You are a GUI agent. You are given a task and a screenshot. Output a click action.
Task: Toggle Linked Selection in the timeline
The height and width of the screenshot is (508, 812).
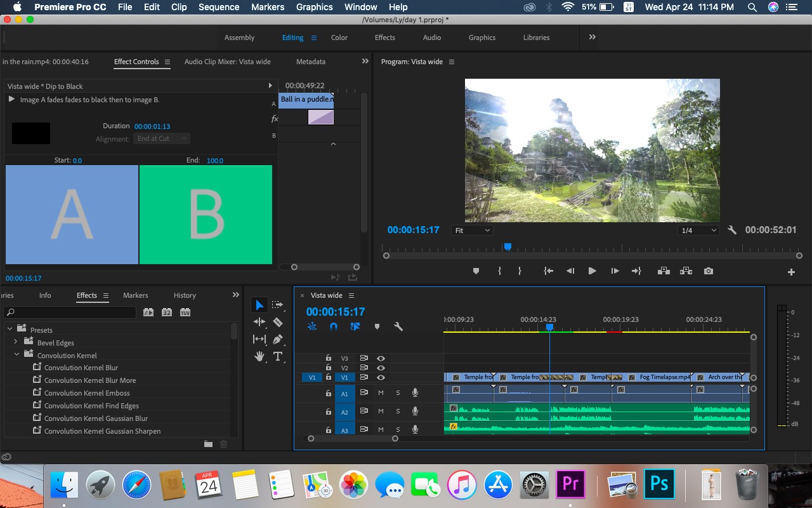pyautogui.click(x=355, y=326)
